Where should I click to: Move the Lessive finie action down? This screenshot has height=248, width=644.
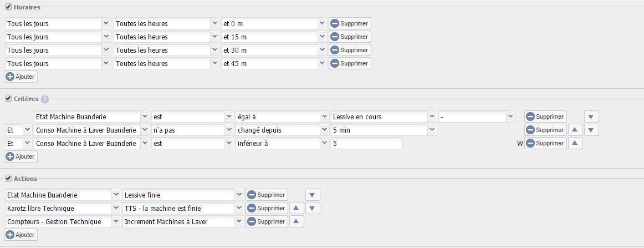pyautogui.click(x=313, y=195)
